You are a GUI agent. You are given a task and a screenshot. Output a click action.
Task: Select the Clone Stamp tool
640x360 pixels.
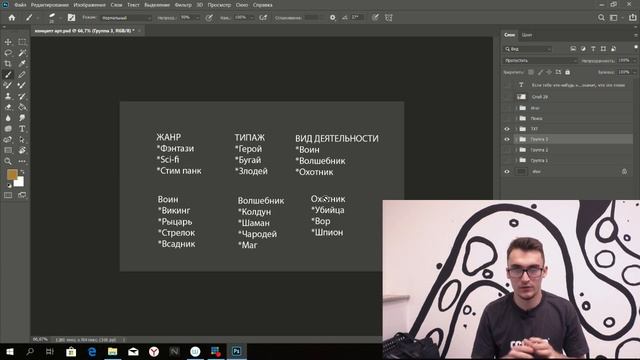[8, 96]
